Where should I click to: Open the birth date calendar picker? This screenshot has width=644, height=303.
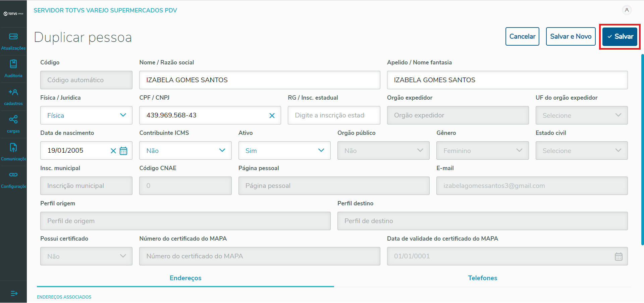point(123,151)
